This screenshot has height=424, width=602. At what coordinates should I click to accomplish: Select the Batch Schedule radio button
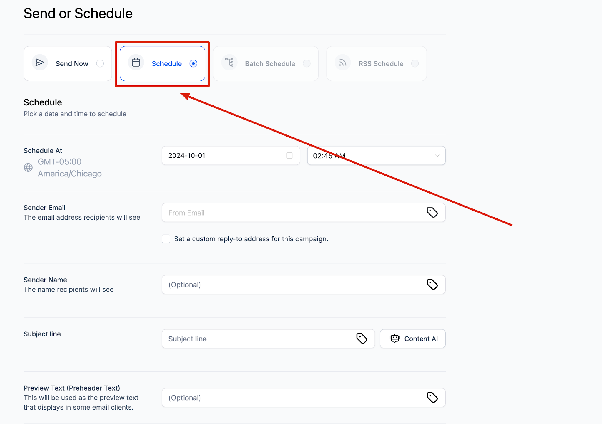pyautogui.click(x=306, y=63)
